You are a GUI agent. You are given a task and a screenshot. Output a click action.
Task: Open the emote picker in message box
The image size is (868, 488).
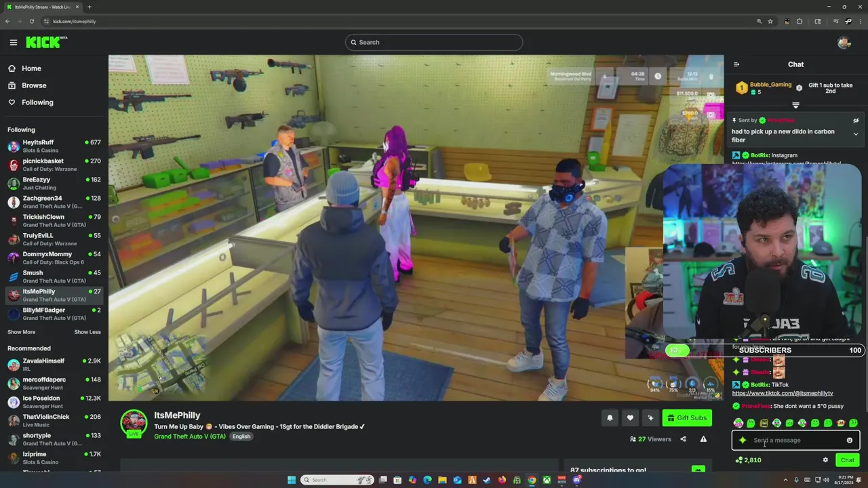pyautogui.click(x=850, y=441)
